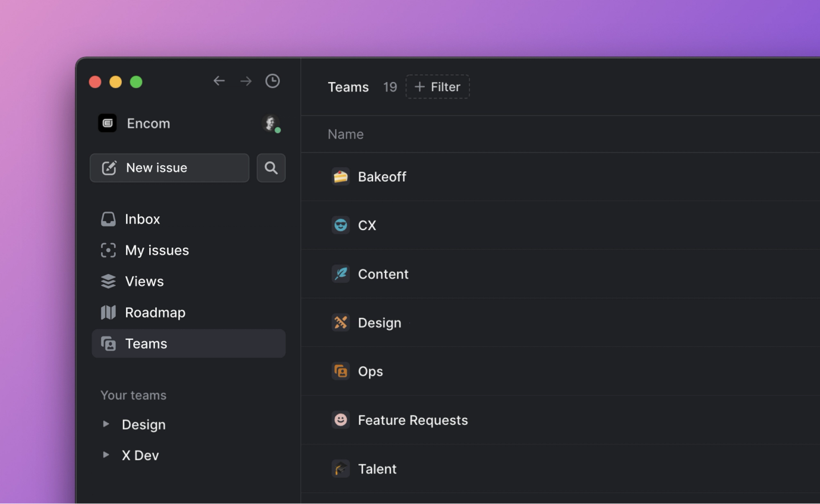Screen dimensions: 820x504
Task: Click the Roadmap map icon
Action: click(x=108, y=312)
